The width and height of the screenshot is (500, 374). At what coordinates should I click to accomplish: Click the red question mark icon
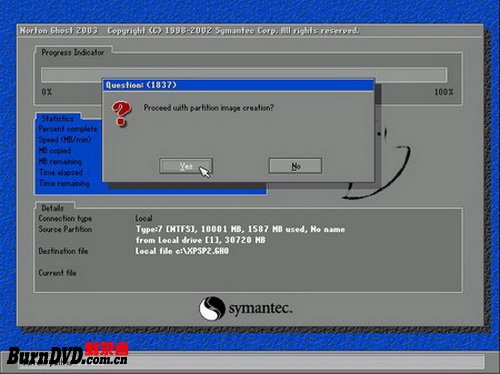point(121,114)
